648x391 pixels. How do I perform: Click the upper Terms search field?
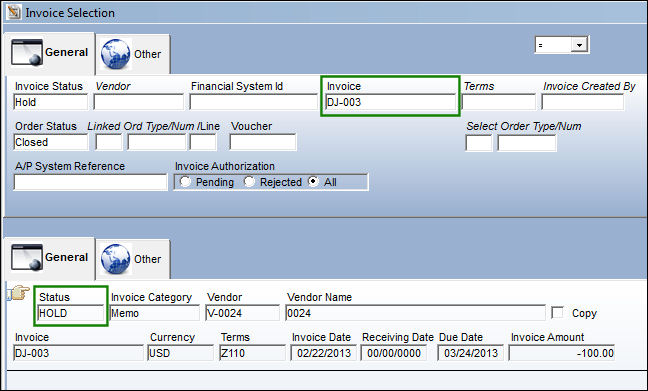pyautogui.click(x=498, y=102)
